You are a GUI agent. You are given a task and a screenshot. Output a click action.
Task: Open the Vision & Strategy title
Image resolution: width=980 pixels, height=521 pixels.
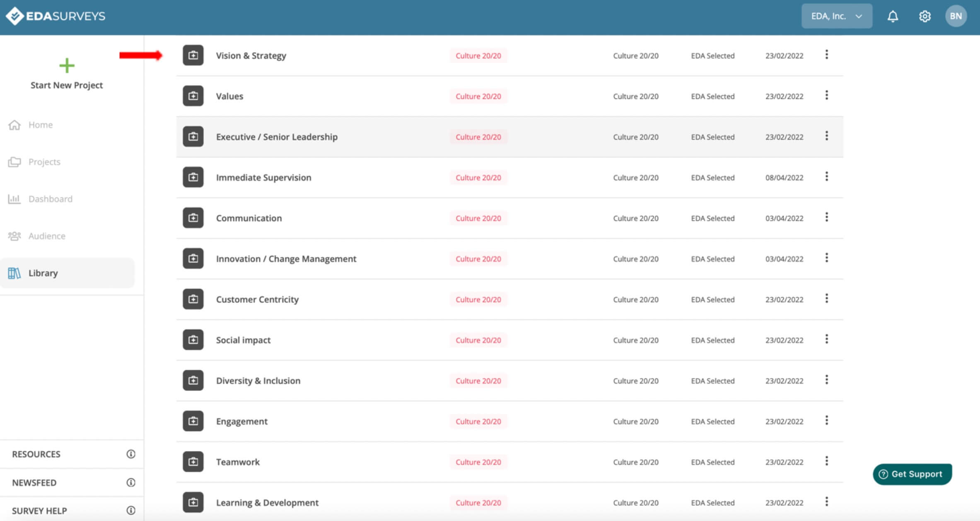251,55
